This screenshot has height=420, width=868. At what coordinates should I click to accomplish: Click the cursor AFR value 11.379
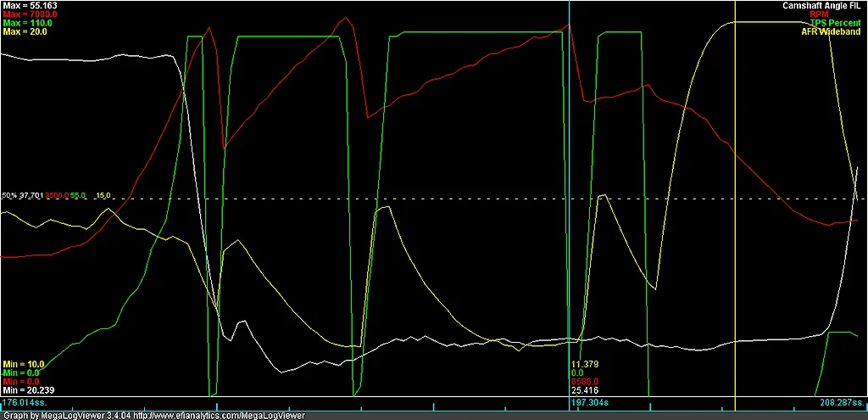pos(585,364)
